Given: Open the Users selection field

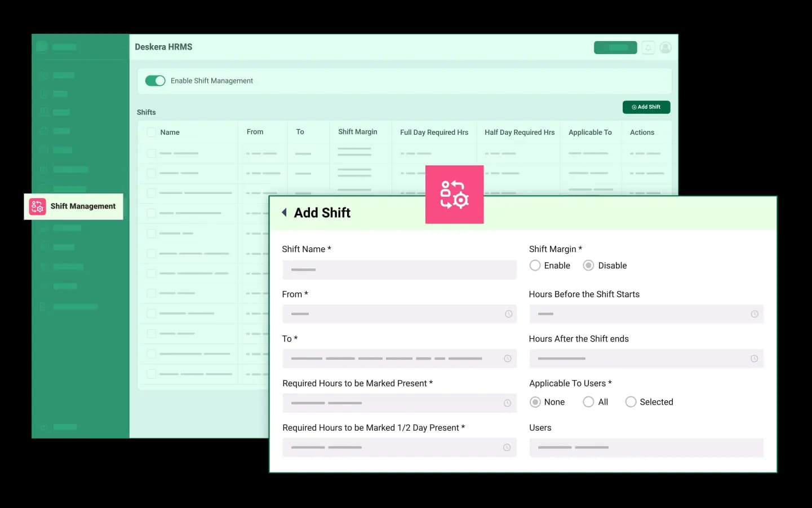Looking at the screenshot, I should click(x=646, y=448).
